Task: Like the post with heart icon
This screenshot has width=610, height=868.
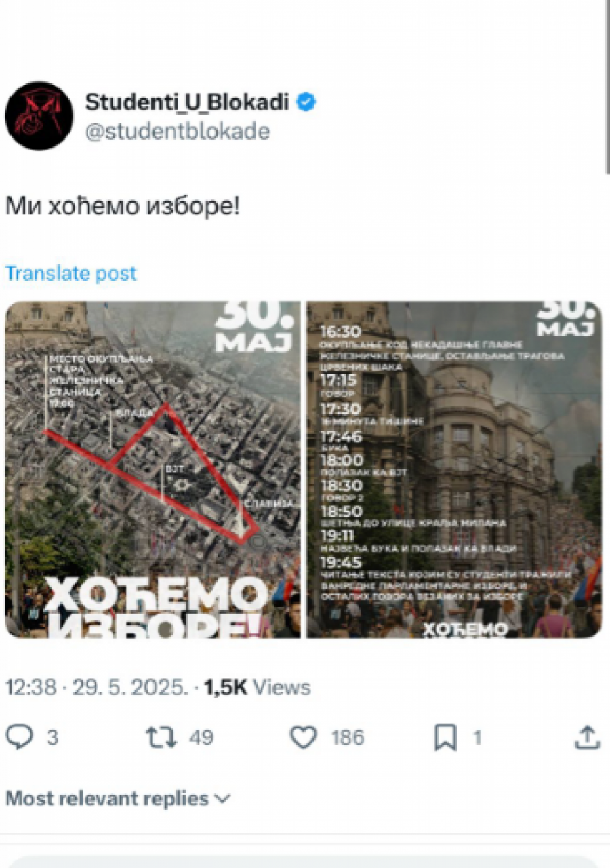Action: click(x=303, y=737)
